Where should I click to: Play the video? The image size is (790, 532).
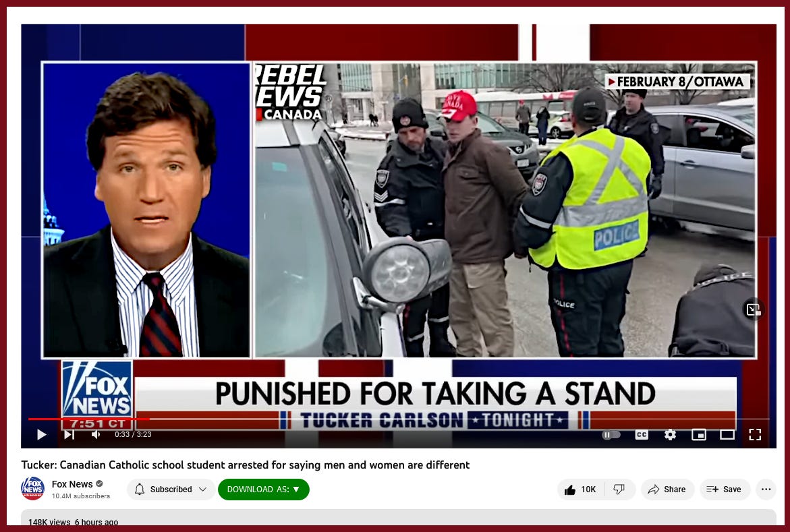pyautogui.click(x=42, y=434)
